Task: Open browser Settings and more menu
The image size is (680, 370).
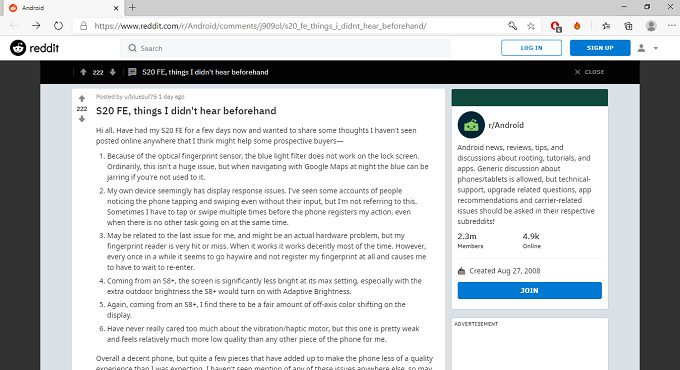Action: pos(671,26)
